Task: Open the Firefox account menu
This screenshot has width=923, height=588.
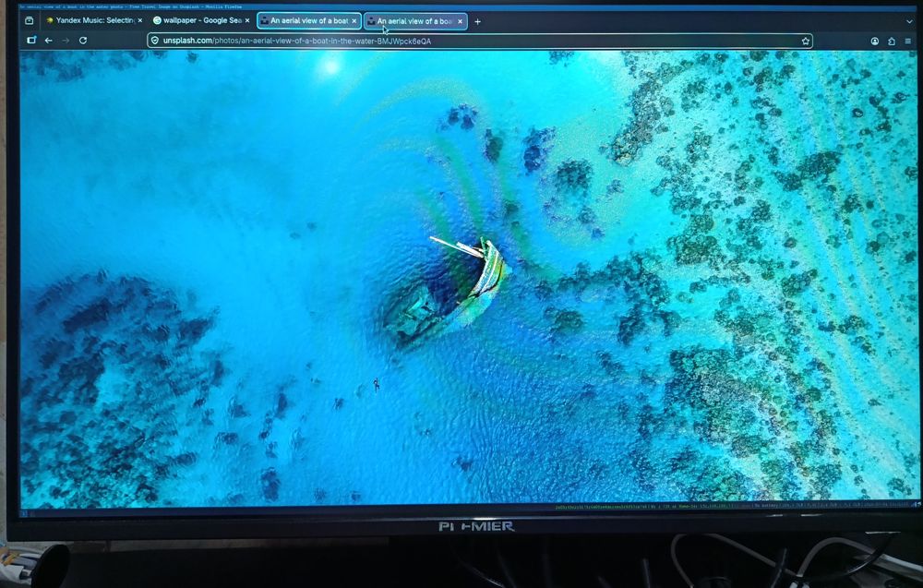Action: (875, 42)
